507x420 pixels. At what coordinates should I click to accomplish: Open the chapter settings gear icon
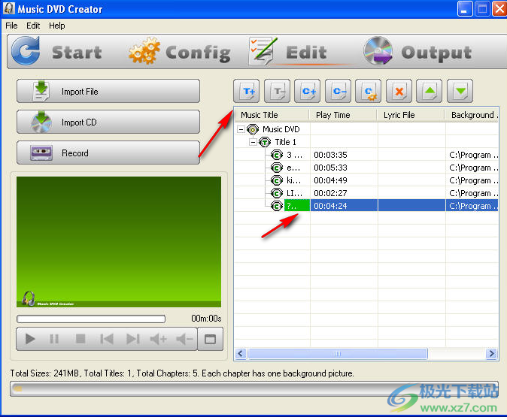point(369,91)
